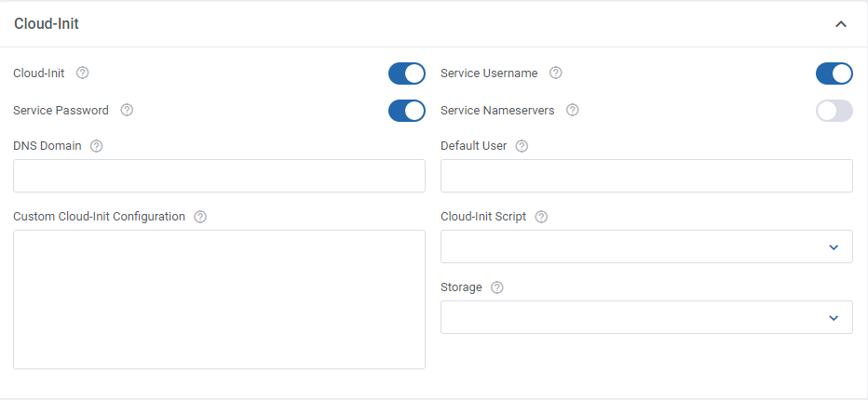
Task: Open help for Cloud-Init Script
Action: tap(541, 217)
